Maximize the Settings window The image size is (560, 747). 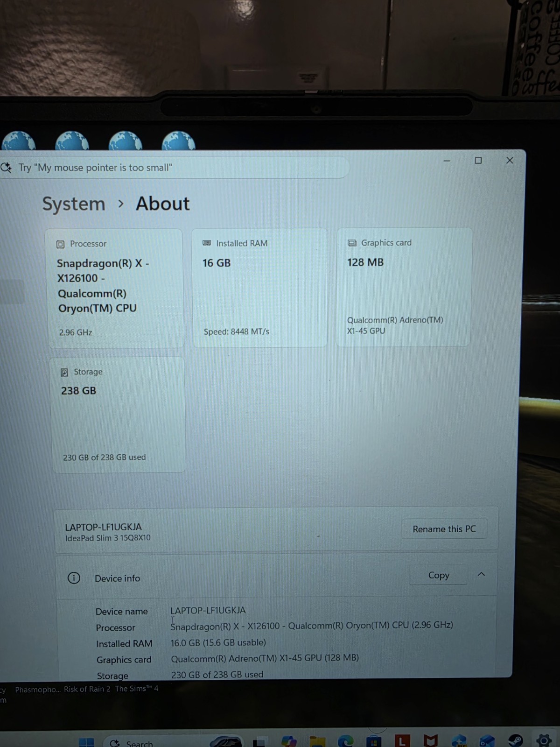[478, 161]
